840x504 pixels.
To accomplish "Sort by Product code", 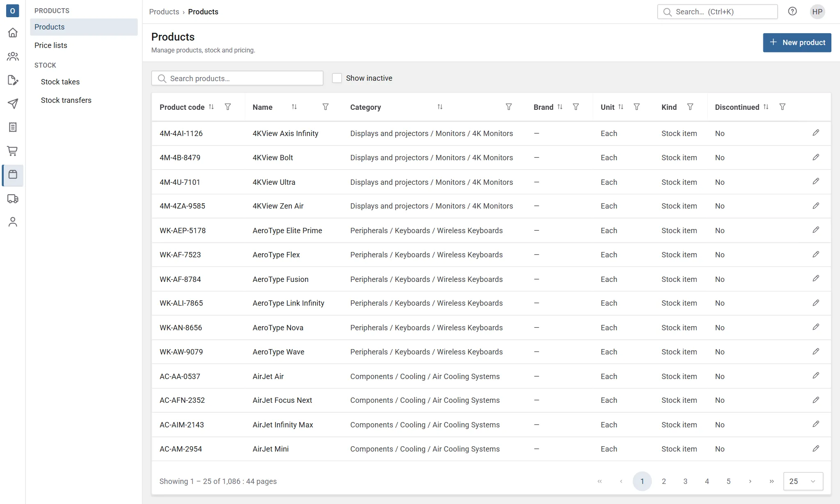I will click(x=211, y=107).
